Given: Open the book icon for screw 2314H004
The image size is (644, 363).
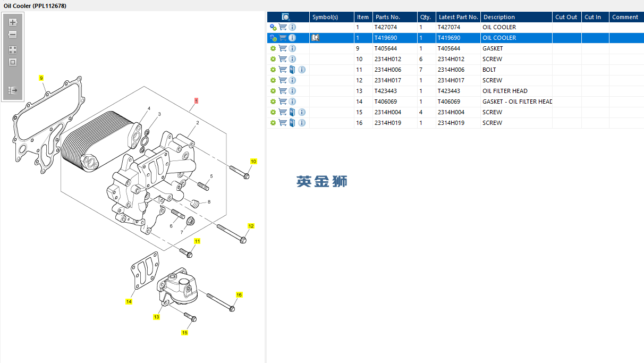Looking at the screenshot, I should click(x=292, y=112).
